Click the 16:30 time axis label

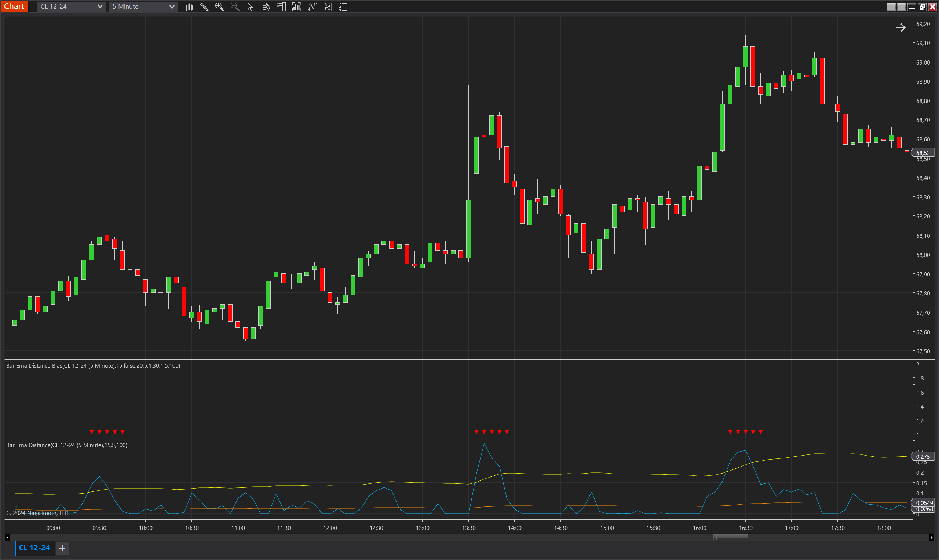coord(745,528)
